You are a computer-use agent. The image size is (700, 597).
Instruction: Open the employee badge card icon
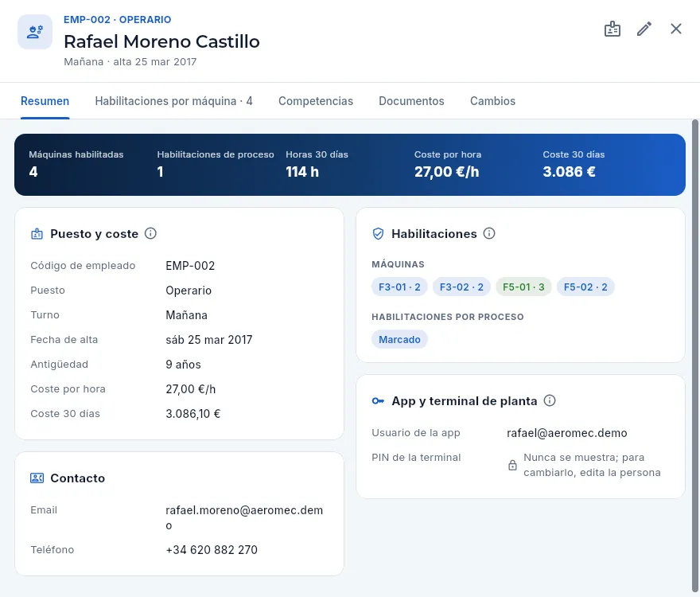tap(612, 29)
